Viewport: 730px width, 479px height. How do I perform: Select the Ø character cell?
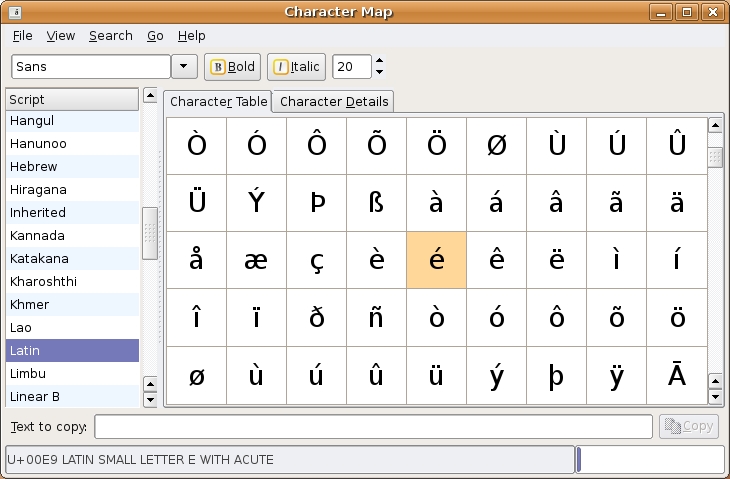pyautogui.click(x=496, y=146)
